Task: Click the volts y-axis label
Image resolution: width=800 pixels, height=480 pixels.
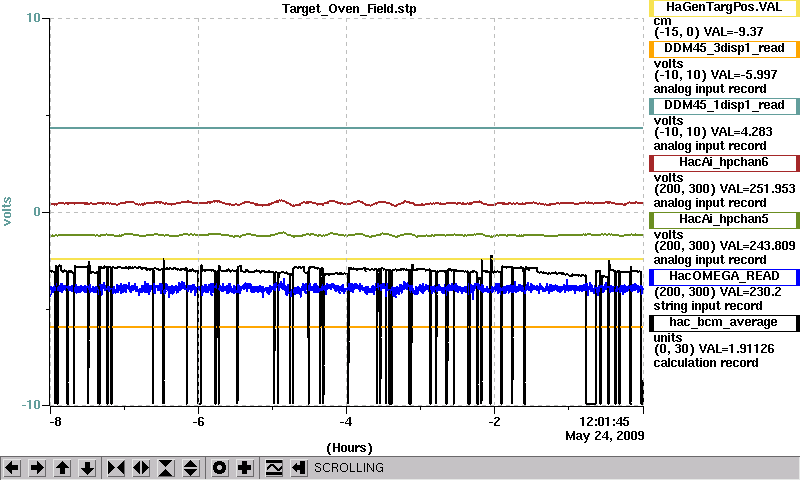Action: (x=8, y=211)
